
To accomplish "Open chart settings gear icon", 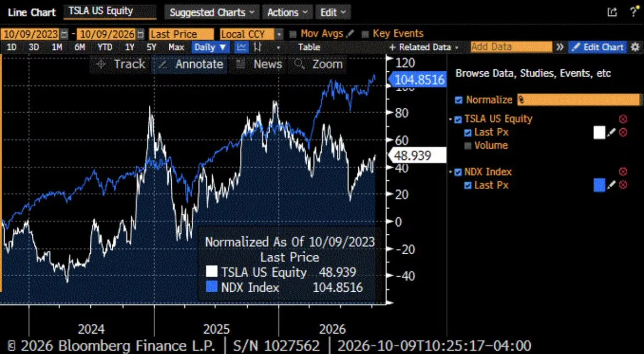I will [x=635, y=47].
